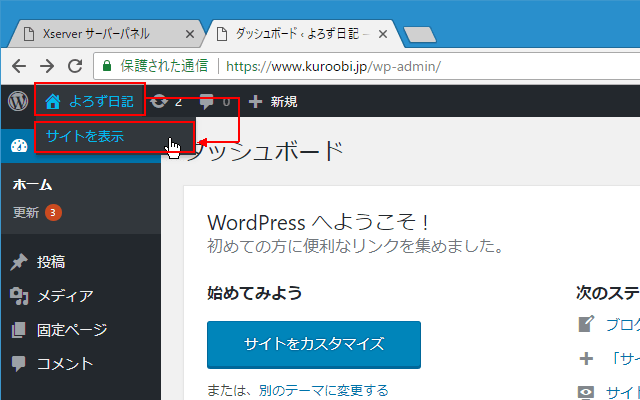Click the pushpin icon beside 投稿
Screen dimensions: 640x400
pyautogui.click(x=19, y=262)
